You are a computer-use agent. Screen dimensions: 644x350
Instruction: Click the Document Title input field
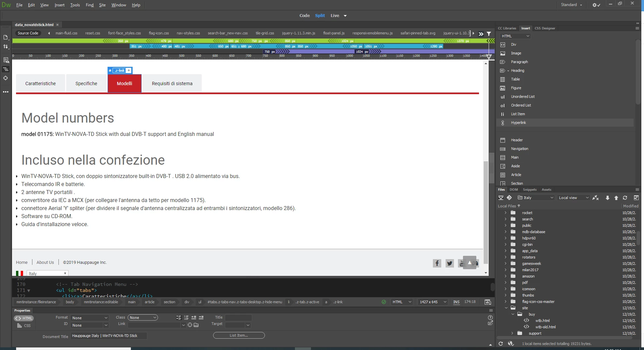point(109,336)
